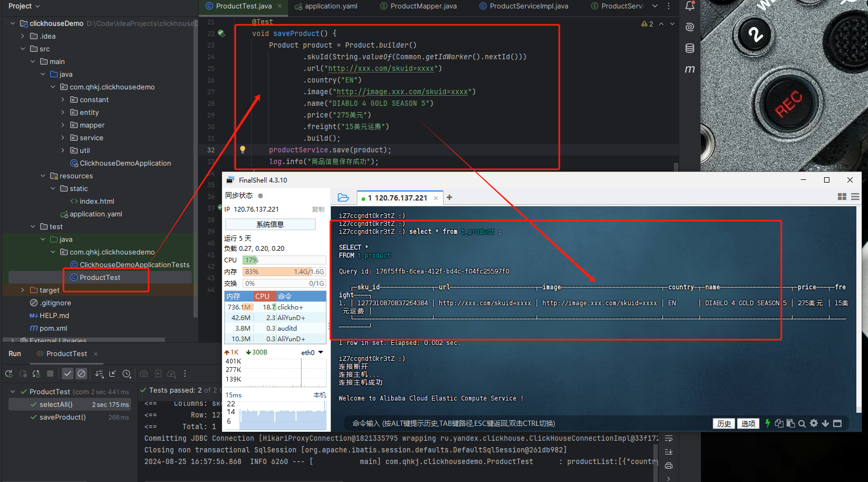Open the IDE notifications bell
This screenshot has width=868, height=482.
[x=690, y=6]
